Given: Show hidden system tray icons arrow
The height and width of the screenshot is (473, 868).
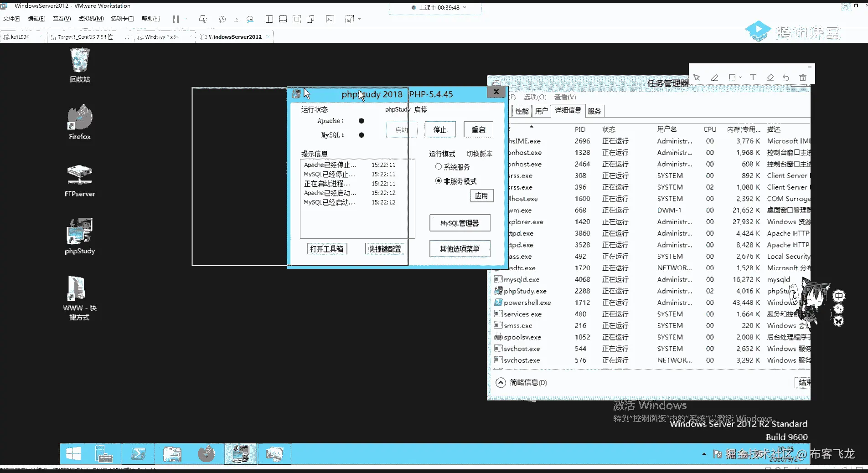Looking at the screenshot, I should point(704,454).
